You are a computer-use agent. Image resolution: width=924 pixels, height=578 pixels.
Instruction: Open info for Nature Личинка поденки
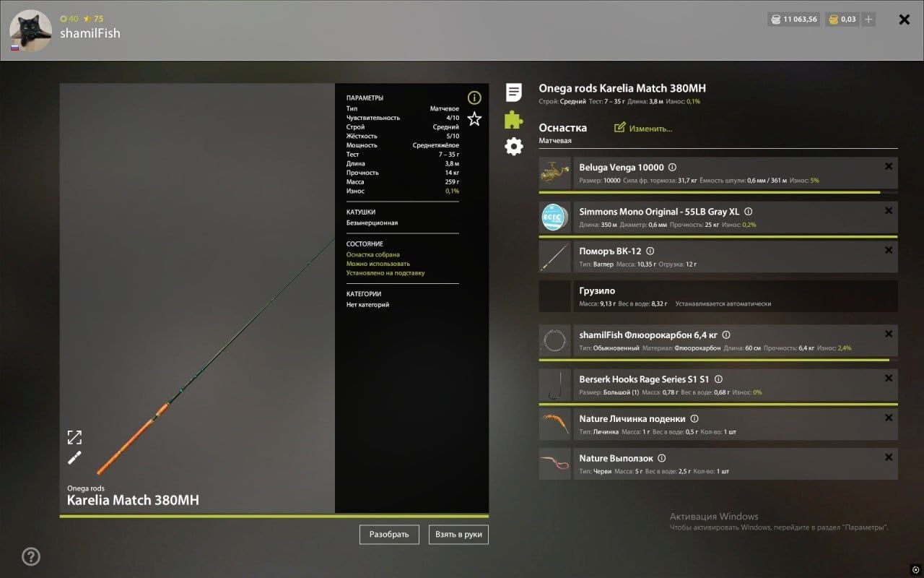694,418
